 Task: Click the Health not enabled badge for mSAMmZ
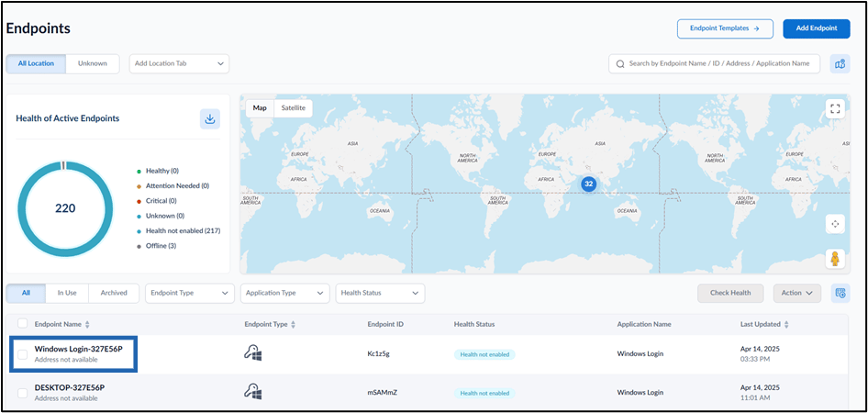(484, 393)
